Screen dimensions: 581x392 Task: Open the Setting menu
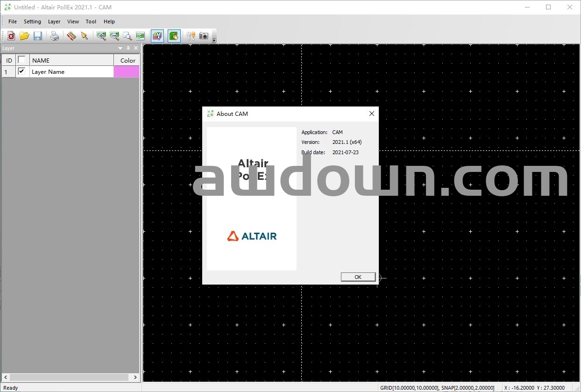click(32, 21)
